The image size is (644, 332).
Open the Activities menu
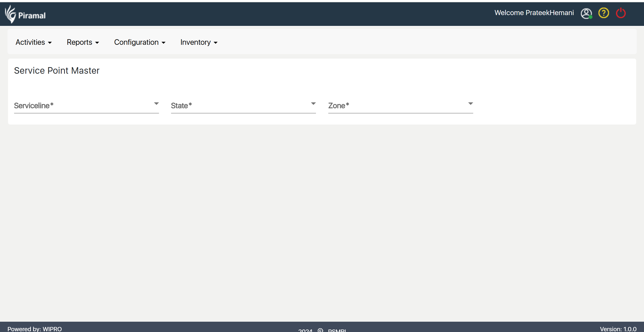tap(33, 42)
